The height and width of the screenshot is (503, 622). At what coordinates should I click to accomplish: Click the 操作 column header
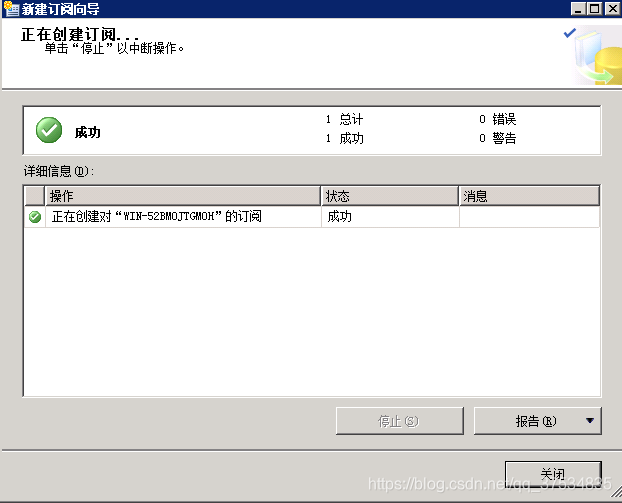(182, 196)
